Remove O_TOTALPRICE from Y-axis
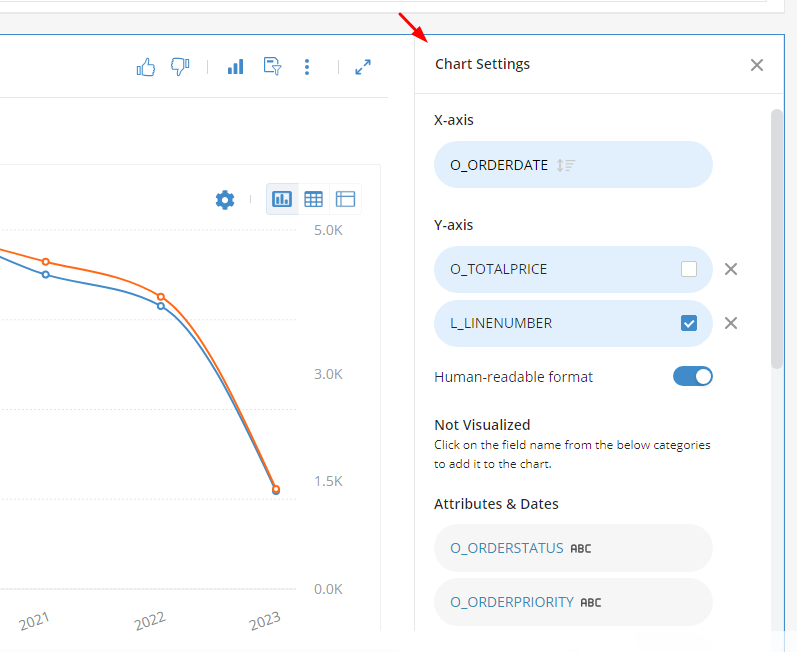Image resolution: width=797 pixels, height=652 pixels. tap(731, 269)
